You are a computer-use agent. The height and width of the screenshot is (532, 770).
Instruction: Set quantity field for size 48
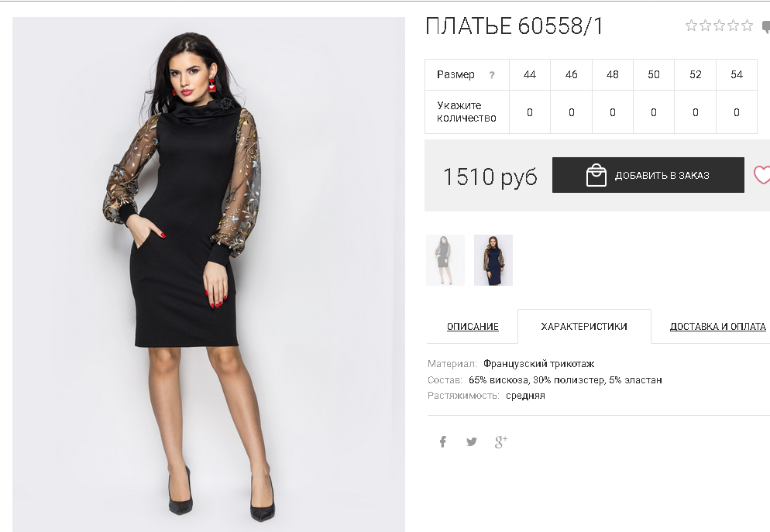[x=613, y=112]
